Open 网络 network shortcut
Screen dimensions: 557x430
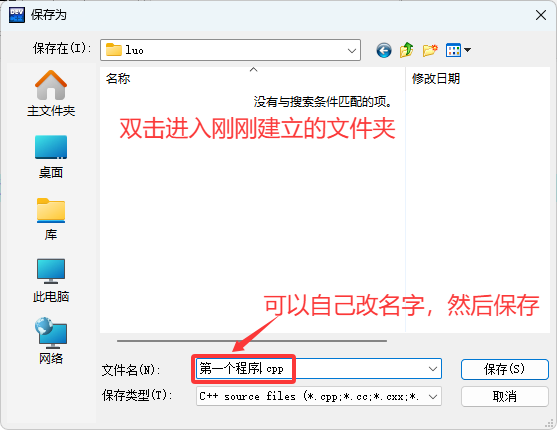point(51,341)
